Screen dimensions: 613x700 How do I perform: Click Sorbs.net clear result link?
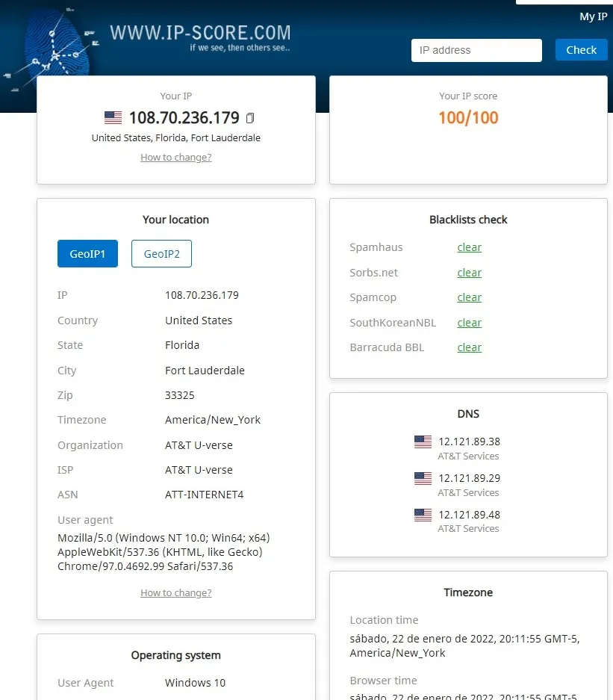point(470,273)
